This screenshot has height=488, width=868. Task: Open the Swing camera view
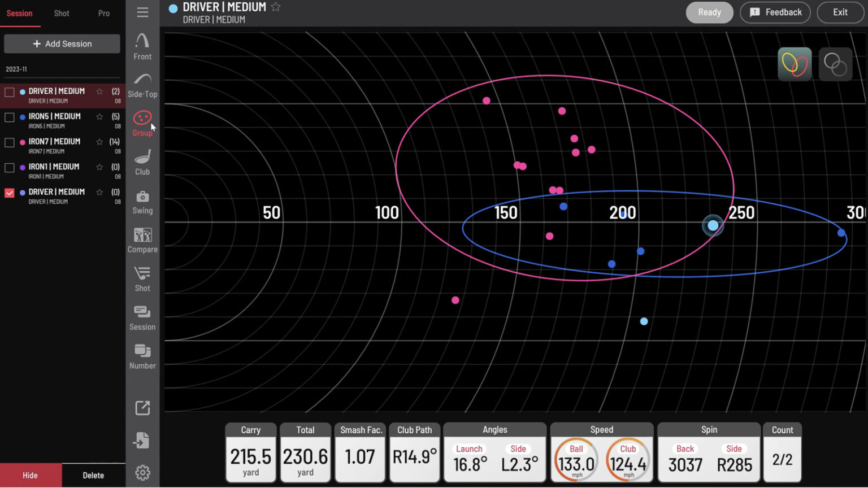(x=142, y=201)
